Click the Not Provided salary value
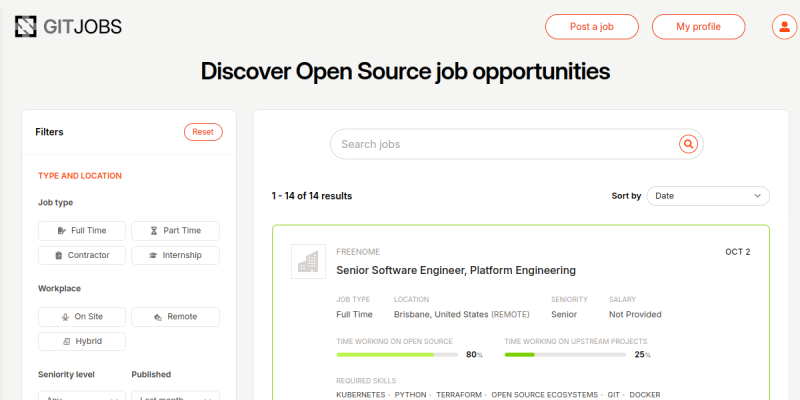 click(x=635, y=314)
